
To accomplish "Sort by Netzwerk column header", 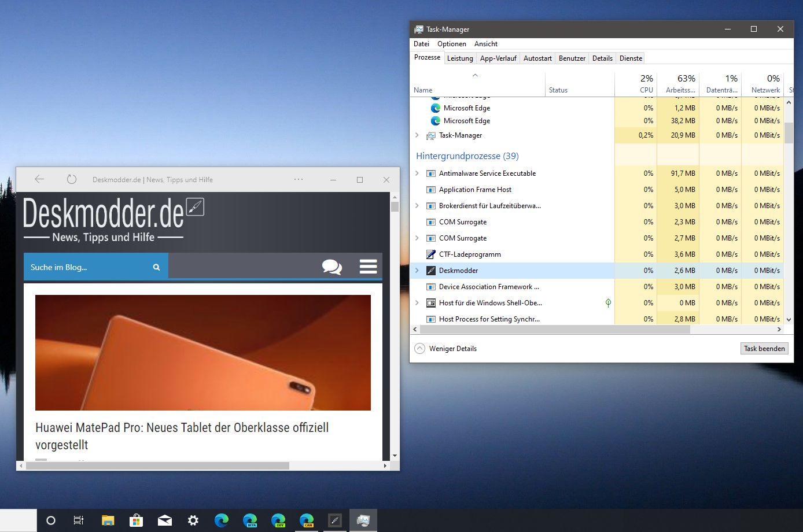I will tap(763, 83).
